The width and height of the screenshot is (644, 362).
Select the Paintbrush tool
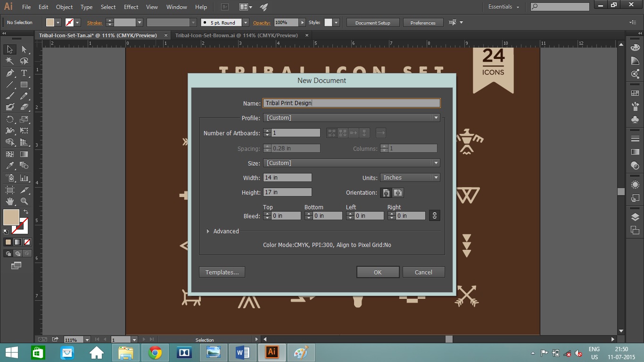click(9, 96)
